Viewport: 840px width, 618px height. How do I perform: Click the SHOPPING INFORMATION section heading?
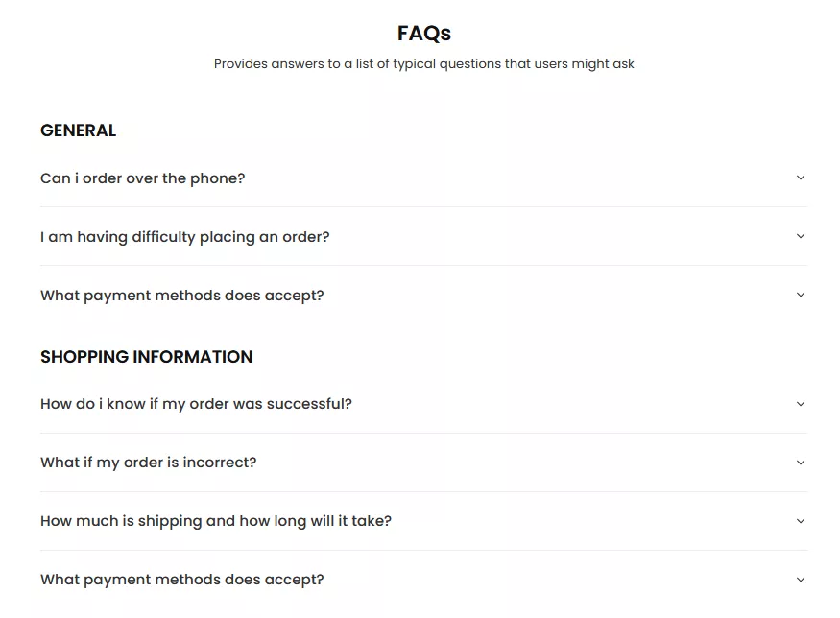(146, 357)
